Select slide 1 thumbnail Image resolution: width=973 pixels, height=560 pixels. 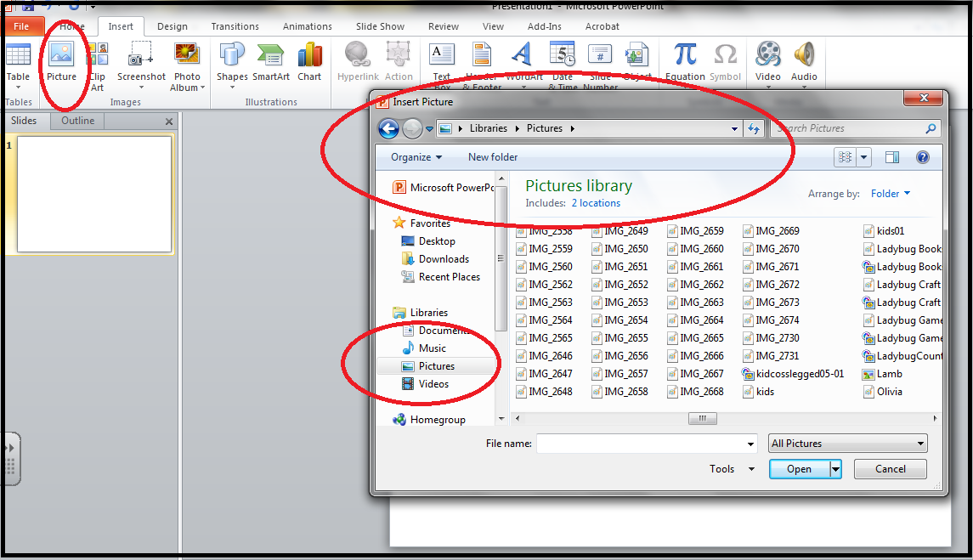coord(94,195)
